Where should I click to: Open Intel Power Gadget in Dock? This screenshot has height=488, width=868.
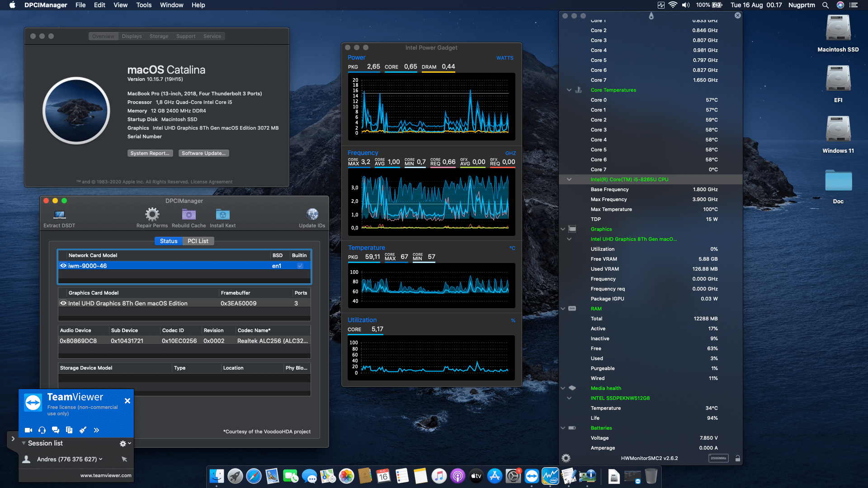550,476
